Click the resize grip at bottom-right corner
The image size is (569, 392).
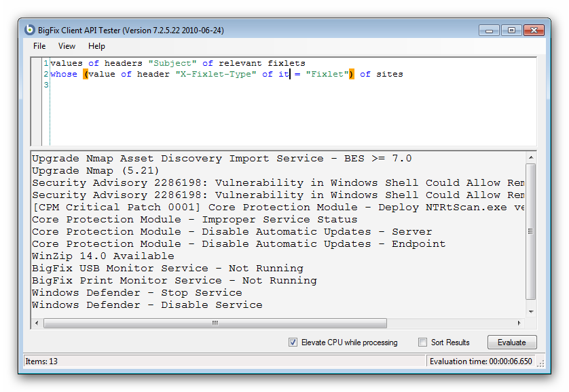(x=541, y=364)
